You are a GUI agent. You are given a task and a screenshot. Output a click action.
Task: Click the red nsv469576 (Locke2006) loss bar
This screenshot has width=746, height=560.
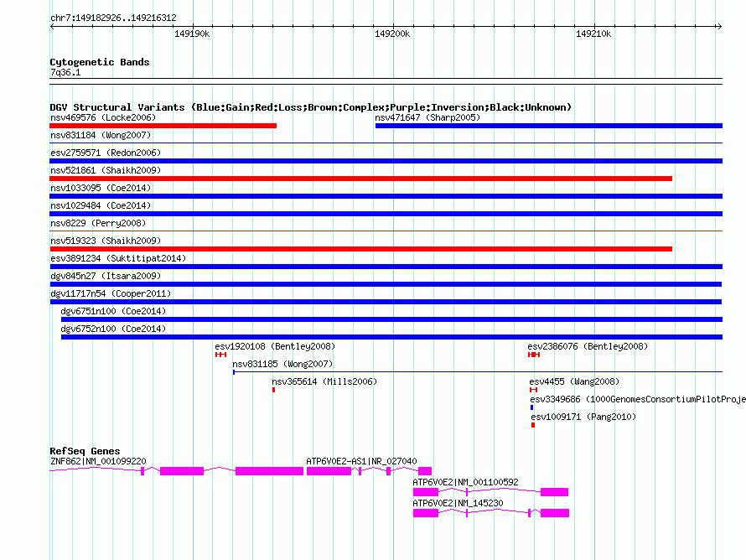pos(163,126)
